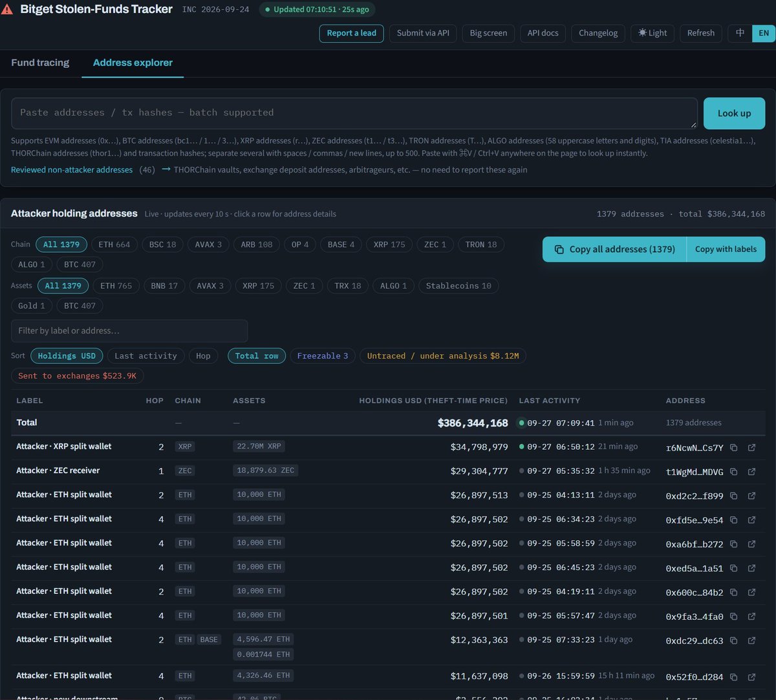
Task: Copy address 0x9fa3…4fa0 icon
Action: point(733,617)
